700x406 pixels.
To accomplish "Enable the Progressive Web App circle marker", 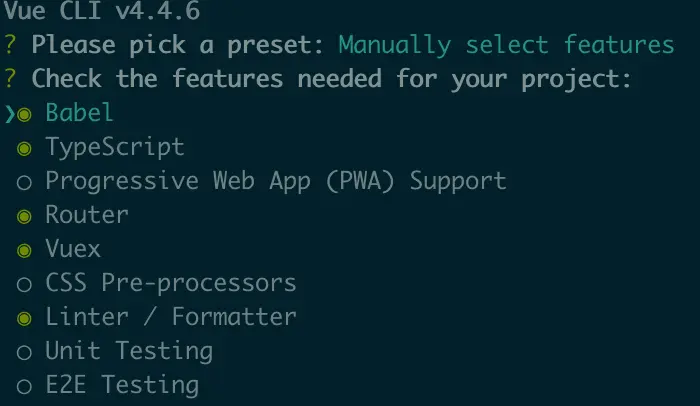I will click(x=25, y=182).
